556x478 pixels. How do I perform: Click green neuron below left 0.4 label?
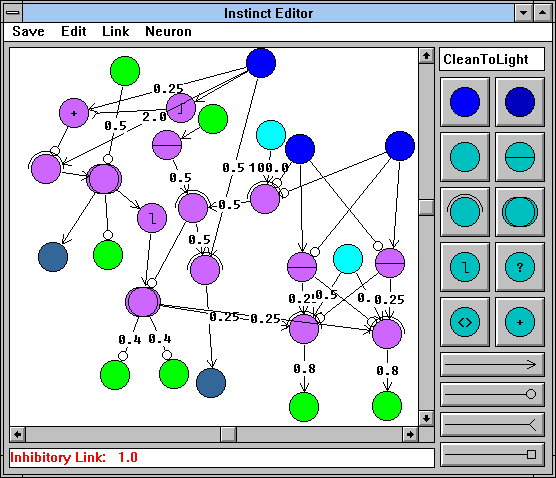tap(115, 375)
